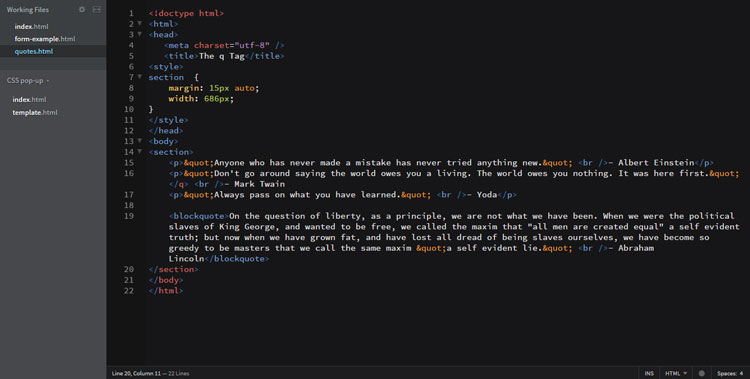Click the closing section tag on line 20
This screenshot has width=750, height=379.
[x=173, y=269]
